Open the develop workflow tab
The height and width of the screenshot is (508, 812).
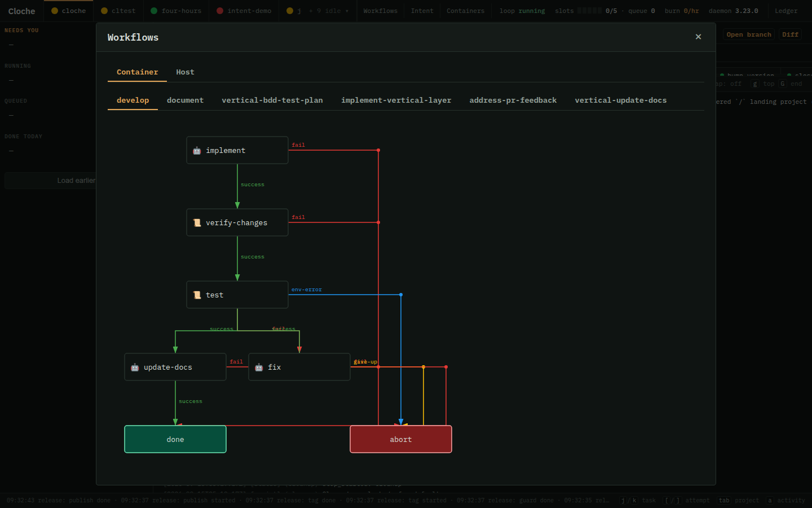[x=133, y=100]
